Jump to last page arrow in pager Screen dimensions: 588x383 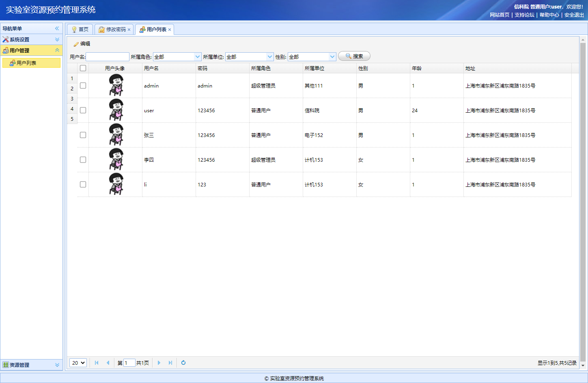tap(170, 363)
